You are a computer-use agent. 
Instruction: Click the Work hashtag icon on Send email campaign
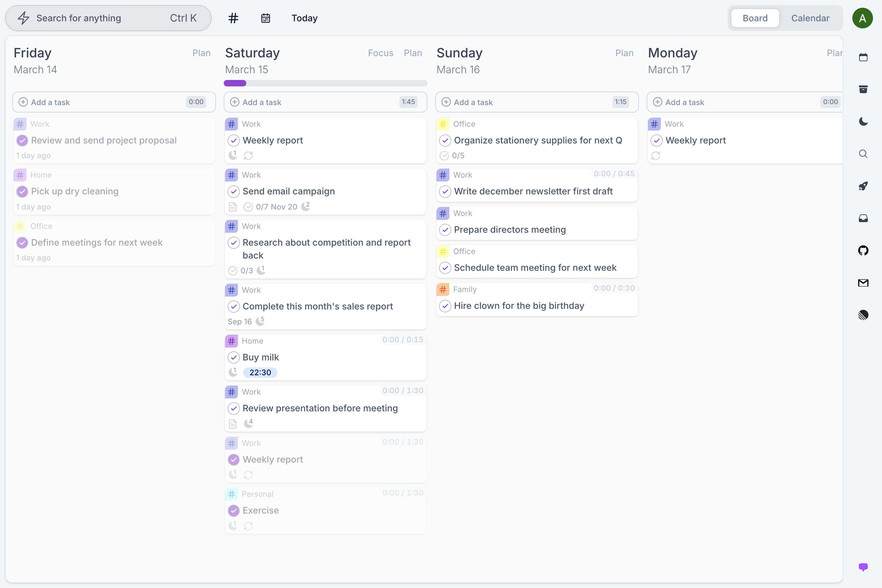pos(231,175)
